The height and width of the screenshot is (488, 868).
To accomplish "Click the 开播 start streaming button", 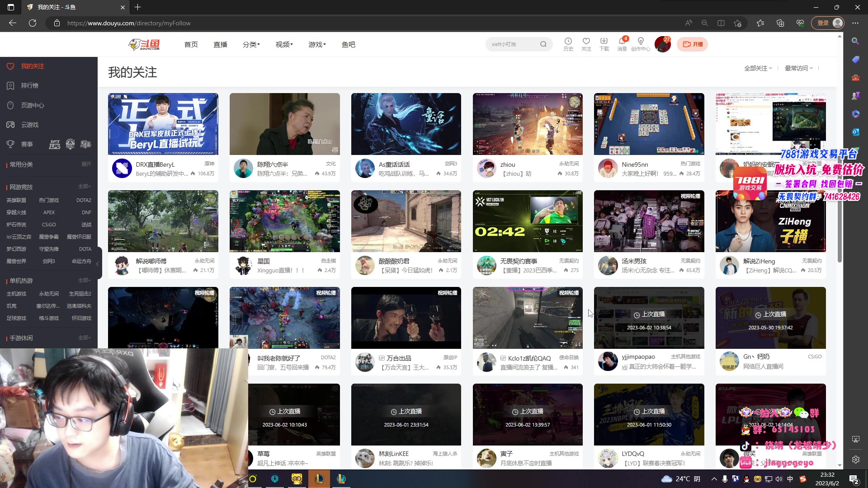I will click(x=692, y=44).
